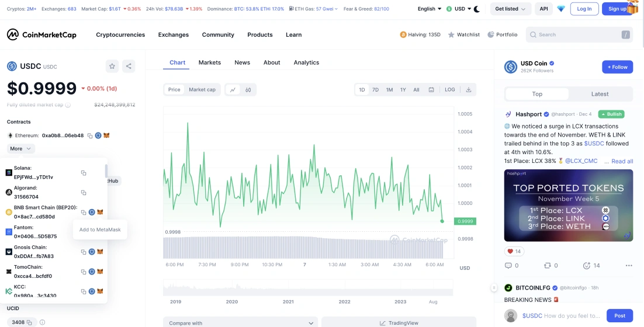The width and height of the screenshot is (644, 327).
Task: Collapse the More contracts dropdown
Action: pyautogui.click(x=20, y=148)
